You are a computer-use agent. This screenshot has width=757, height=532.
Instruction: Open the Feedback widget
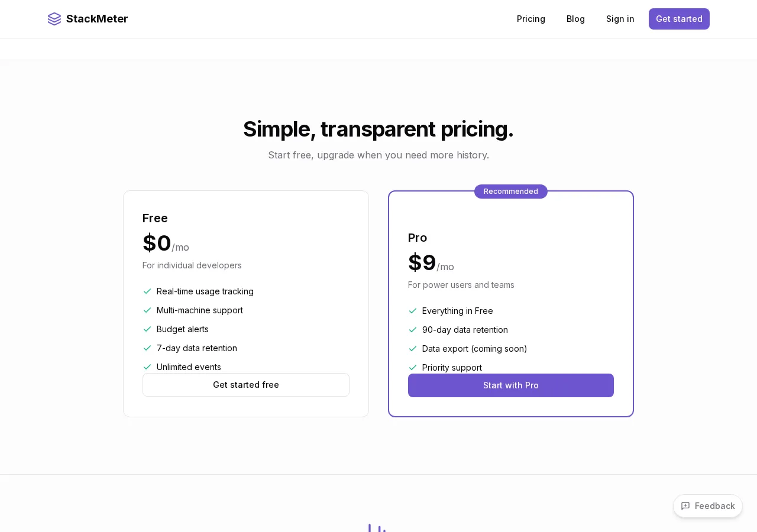pos(707,506)
